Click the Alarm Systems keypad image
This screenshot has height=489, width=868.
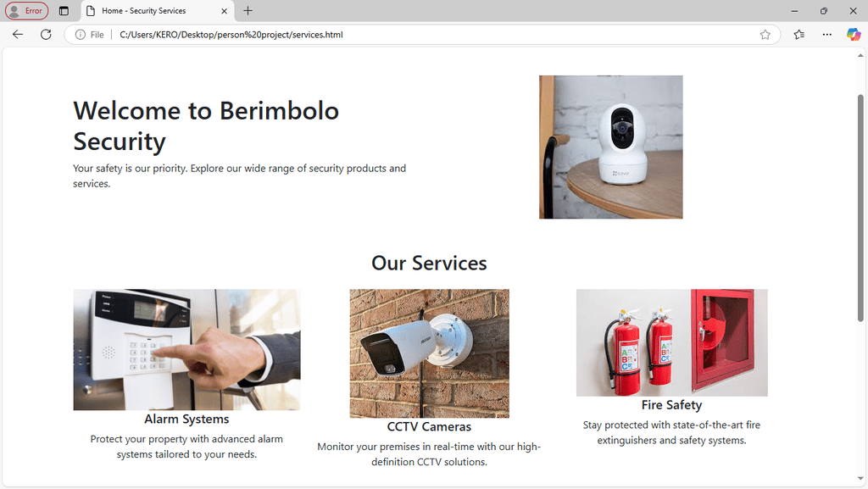coord(186,350)
